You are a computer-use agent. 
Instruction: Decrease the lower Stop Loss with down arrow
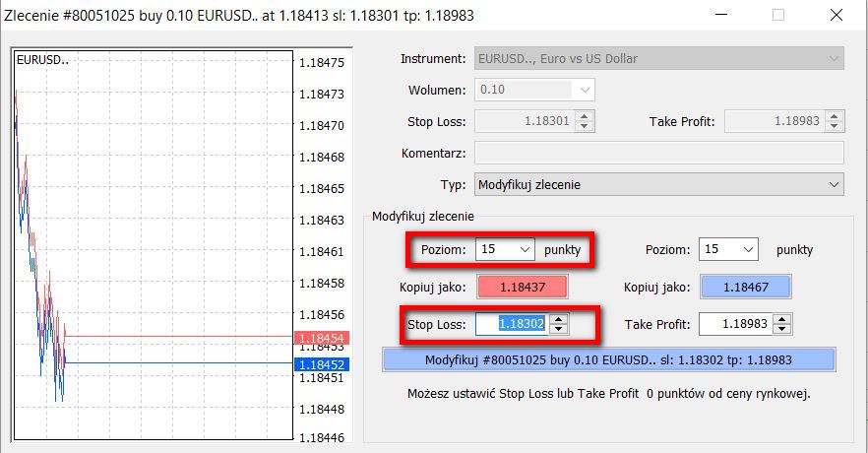pos(559,329)
